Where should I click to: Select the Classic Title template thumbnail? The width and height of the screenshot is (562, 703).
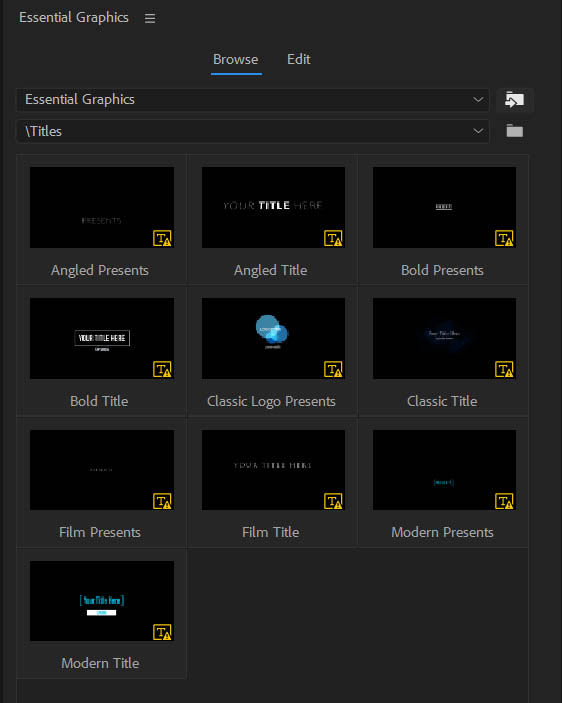pos(444,338)
